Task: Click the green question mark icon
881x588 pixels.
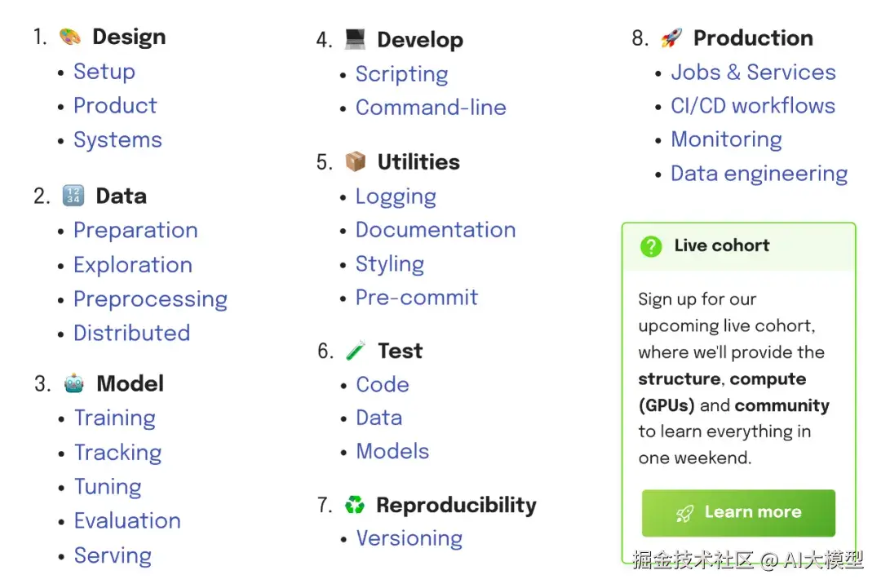Action: 651,246
